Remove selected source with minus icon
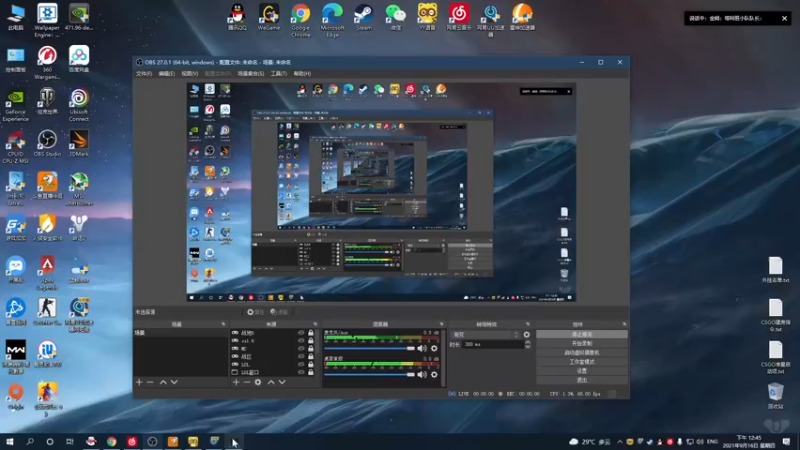800x450 pixels. (247, 382)
